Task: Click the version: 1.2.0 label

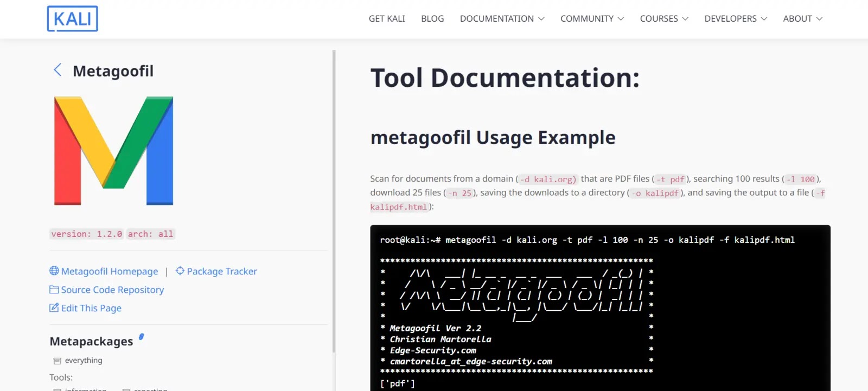Action: coord(87,234)
